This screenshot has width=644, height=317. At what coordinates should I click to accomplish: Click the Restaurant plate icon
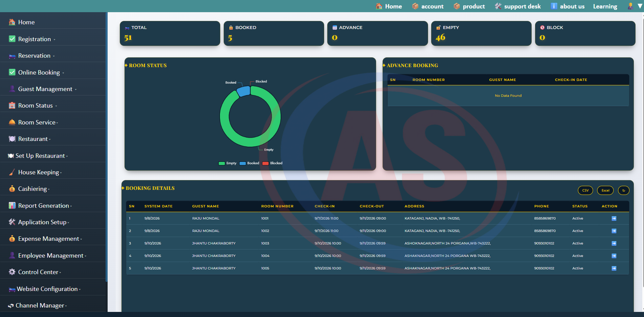[x=12, y=139]
